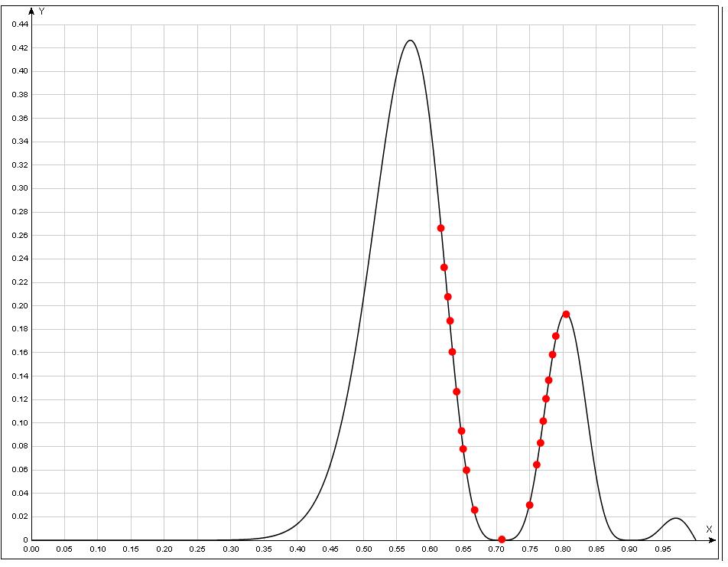Image resolution: width=728 pixels, height=567 pixels.
Task: Click the 0.10 tick label on Y axis
Action: tap(20, 423)
